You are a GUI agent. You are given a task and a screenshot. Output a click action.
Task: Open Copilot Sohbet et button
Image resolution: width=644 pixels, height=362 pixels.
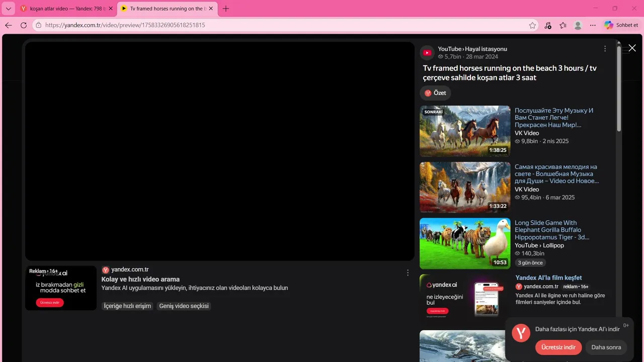click(x=621, y=25)
